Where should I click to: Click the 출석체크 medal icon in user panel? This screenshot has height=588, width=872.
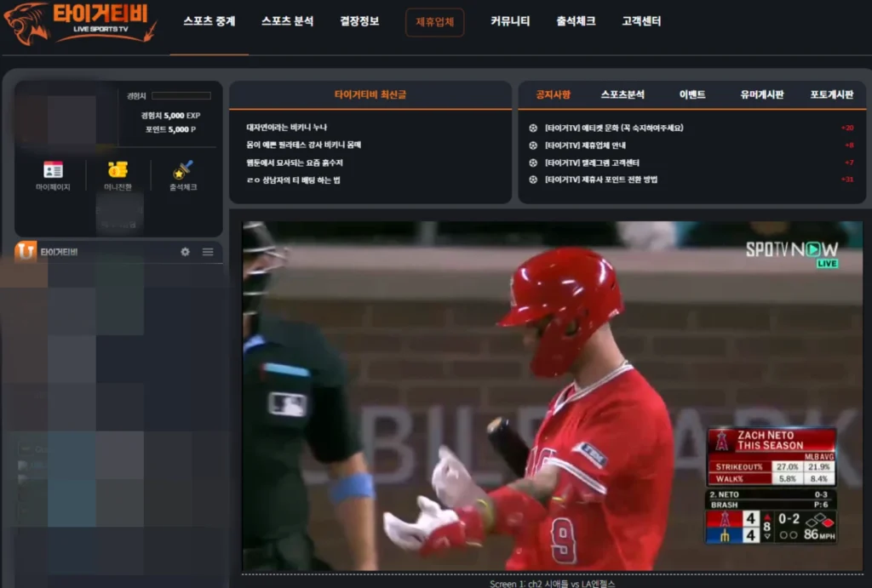[183, 169]
